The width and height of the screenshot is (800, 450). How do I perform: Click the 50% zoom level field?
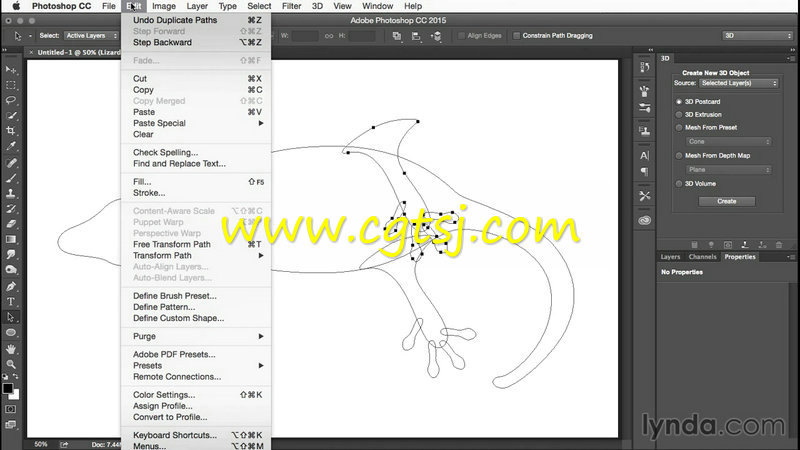[41, 444]
